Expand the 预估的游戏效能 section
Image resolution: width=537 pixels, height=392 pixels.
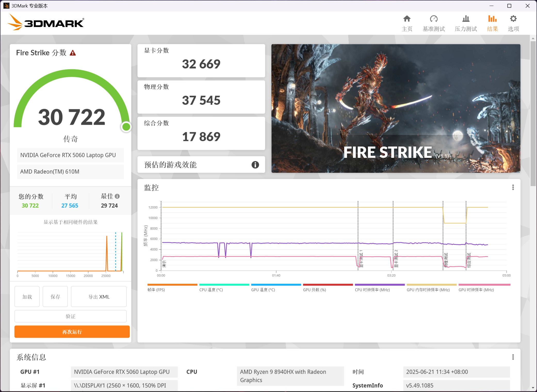point(201,165)
